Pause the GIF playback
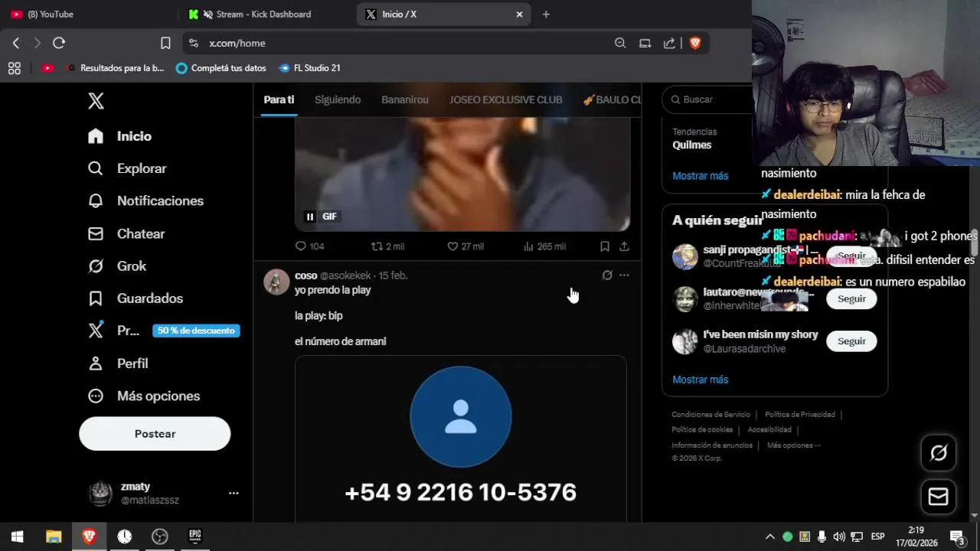 tap(310, 217)
